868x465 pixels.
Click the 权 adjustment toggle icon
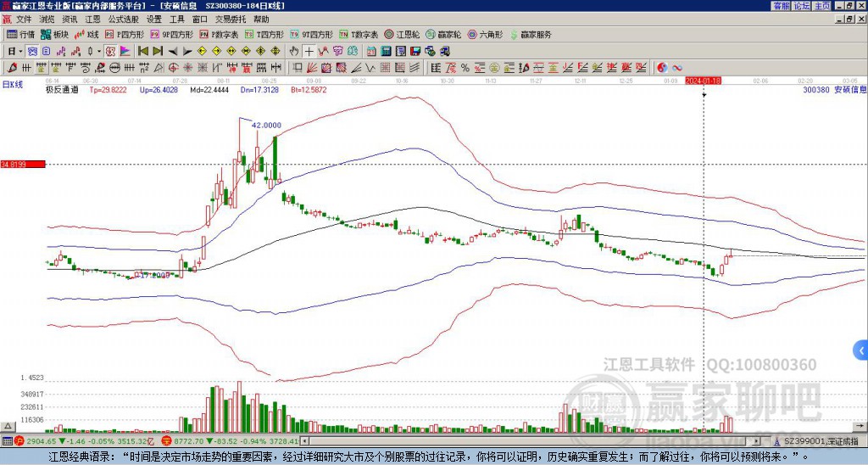pos(110,52)
